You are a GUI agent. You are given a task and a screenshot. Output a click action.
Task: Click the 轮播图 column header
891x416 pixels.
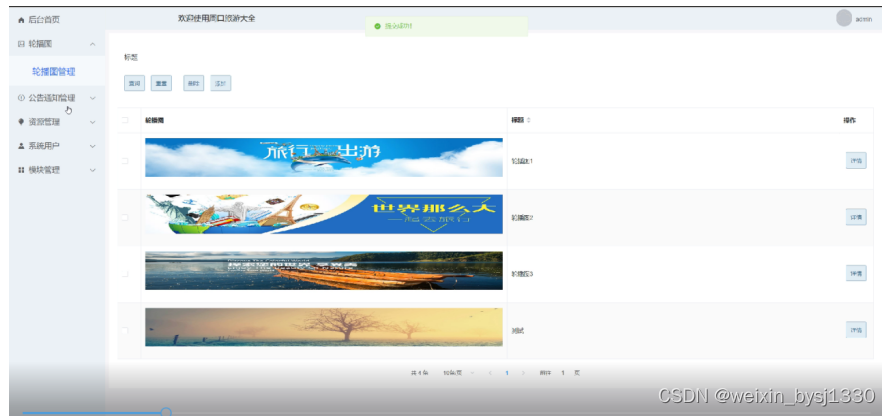click(x=155, y=120)
